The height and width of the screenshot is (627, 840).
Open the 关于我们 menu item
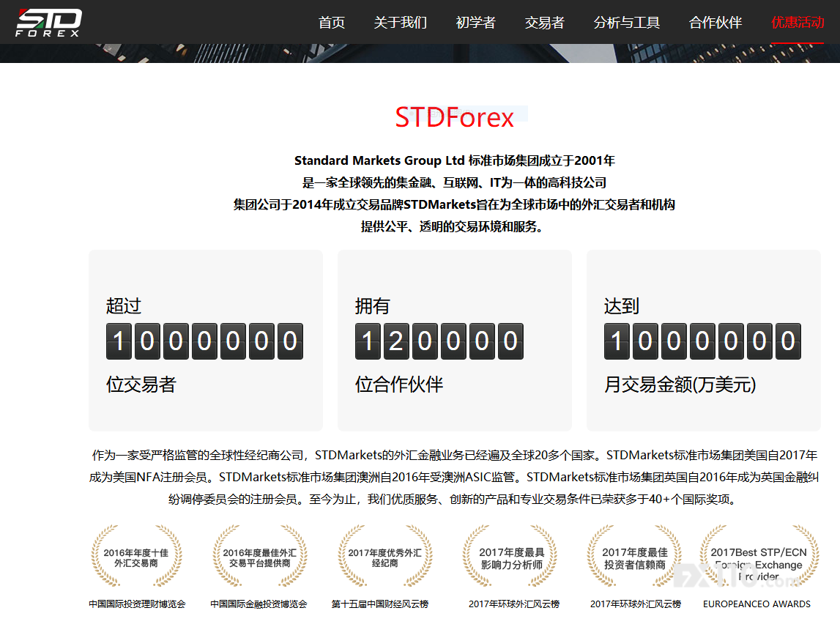tap(400, 23)
